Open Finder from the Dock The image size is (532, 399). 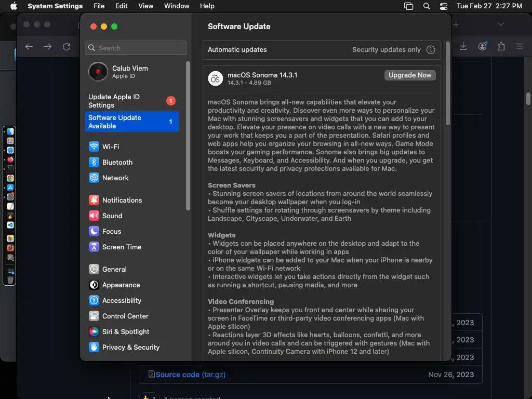(10, 131)
